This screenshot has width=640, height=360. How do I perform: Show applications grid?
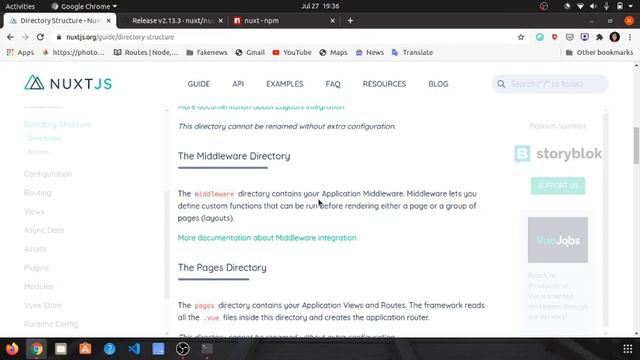(x=628, y=349)
